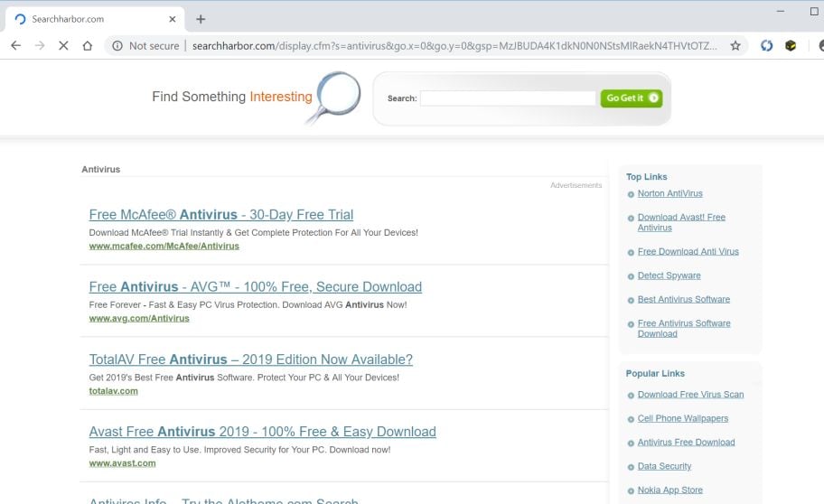This screenshot has width=824, height=504.
Task: Open TotalAV Free Antivirus 2019 Edition link
Action: click(250, 359)
